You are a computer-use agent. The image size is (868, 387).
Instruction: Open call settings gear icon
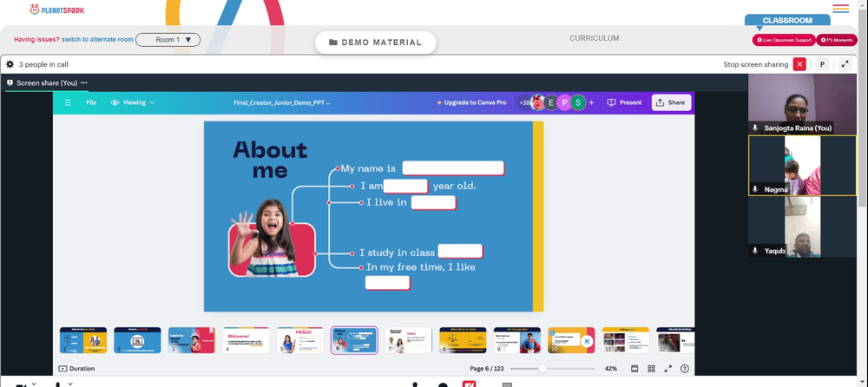coord(10,64)
